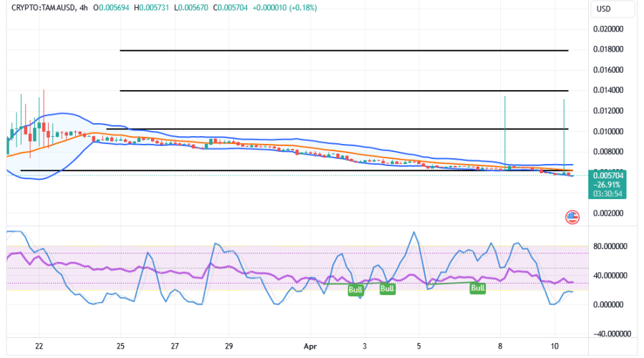Click the Bull label near April 7
The width and height of the screenshot is (644, 358).
click(478, 288)
